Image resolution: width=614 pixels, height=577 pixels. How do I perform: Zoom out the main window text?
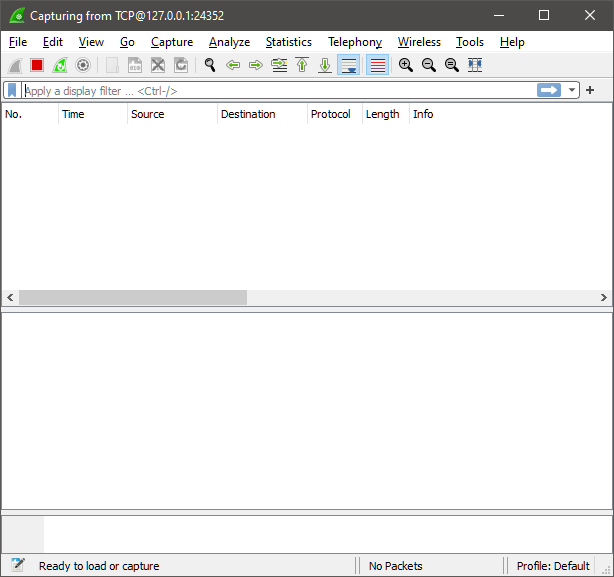429,65
